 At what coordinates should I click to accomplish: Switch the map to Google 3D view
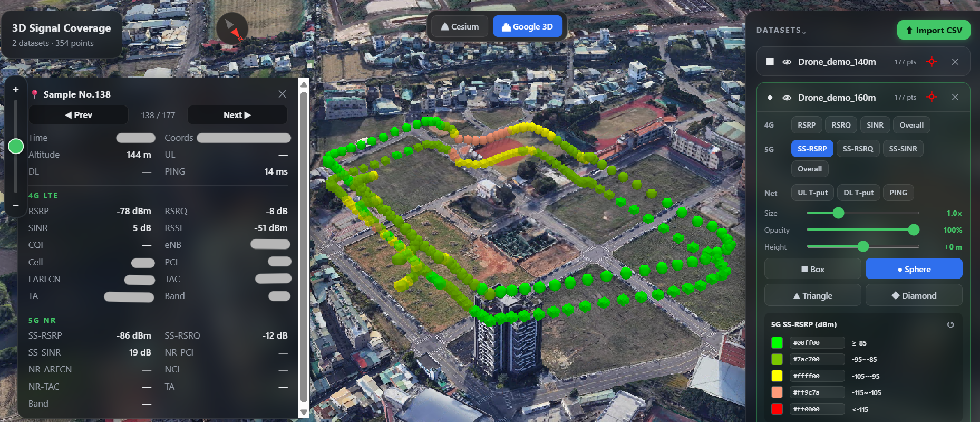tap(527, 26)
